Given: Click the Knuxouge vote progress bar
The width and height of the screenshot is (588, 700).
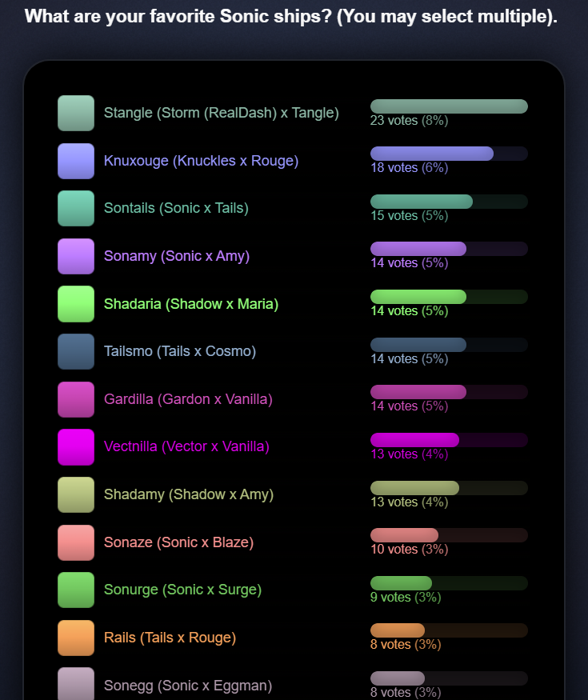Looking at the screenshot, I should click(x=449, y=154).
